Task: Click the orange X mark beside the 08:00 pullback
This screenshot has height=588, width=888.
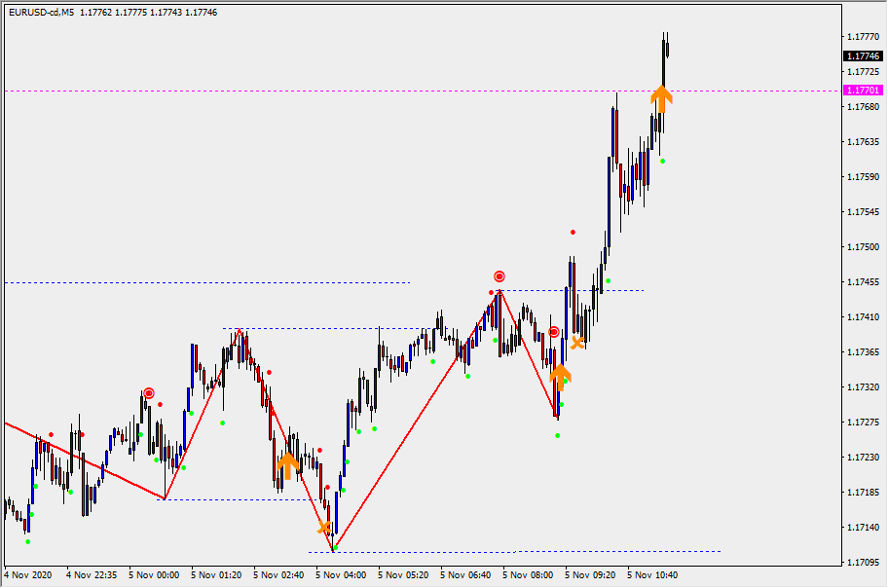Action: [x=577, y=342]
